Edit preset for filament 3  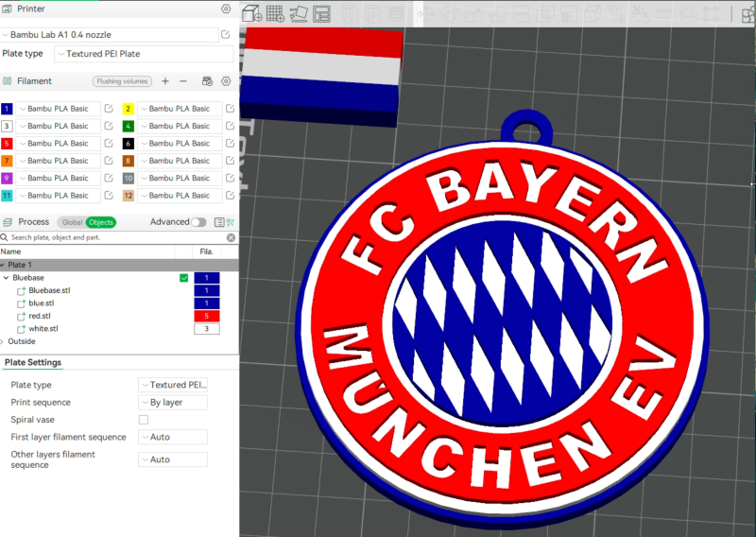pos(109,126)
